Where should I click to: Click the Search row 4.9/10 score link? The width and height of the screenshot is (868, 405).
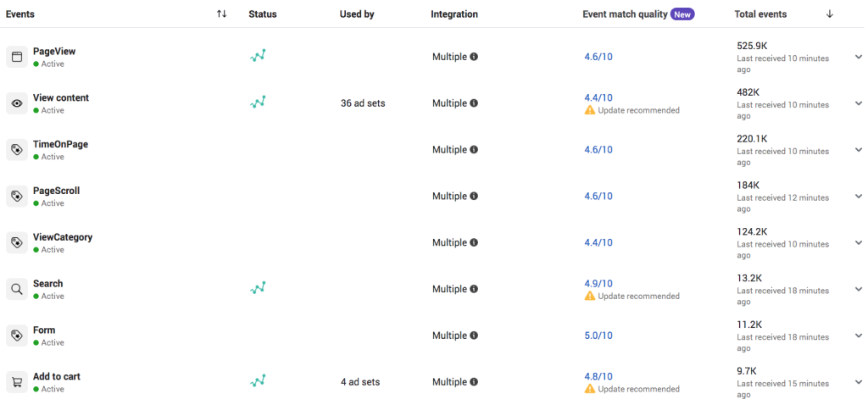click(598, 283)
